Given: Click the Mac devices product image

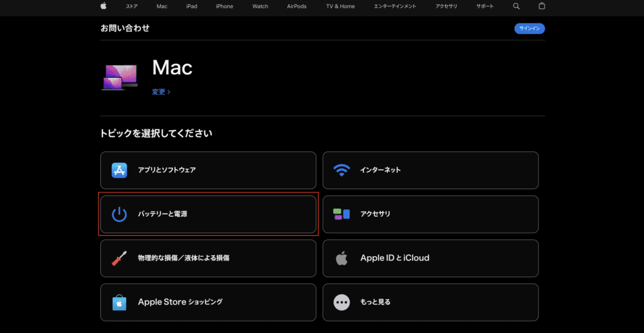Looking at the screenshot, I should click(x=119, y=77).
